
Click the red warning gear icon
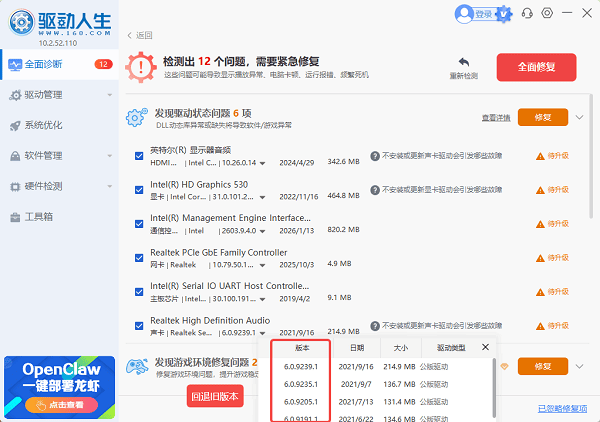pos(141,67)
